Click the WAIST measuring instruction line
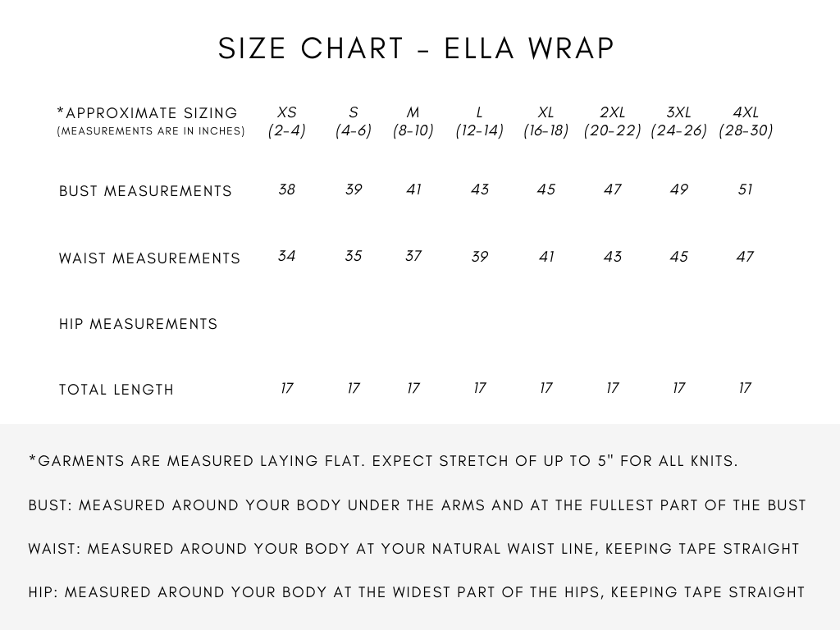This screenshot has width=840, height=630. click(x=414, y=549)
